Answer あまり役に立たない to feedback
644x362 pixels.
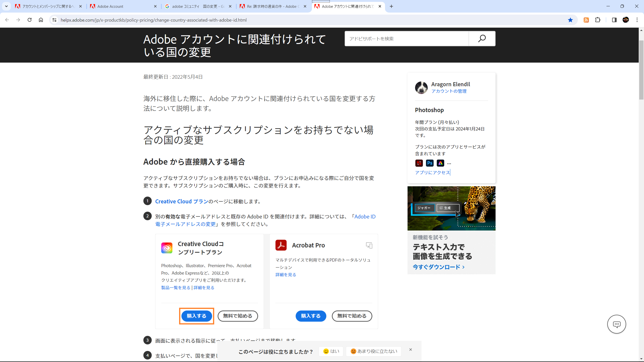click(374, 351)
